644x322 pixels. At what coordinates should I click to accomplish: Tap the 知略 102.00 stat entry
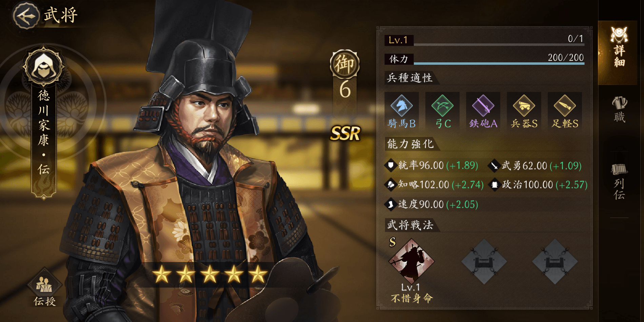click(434, 185)
